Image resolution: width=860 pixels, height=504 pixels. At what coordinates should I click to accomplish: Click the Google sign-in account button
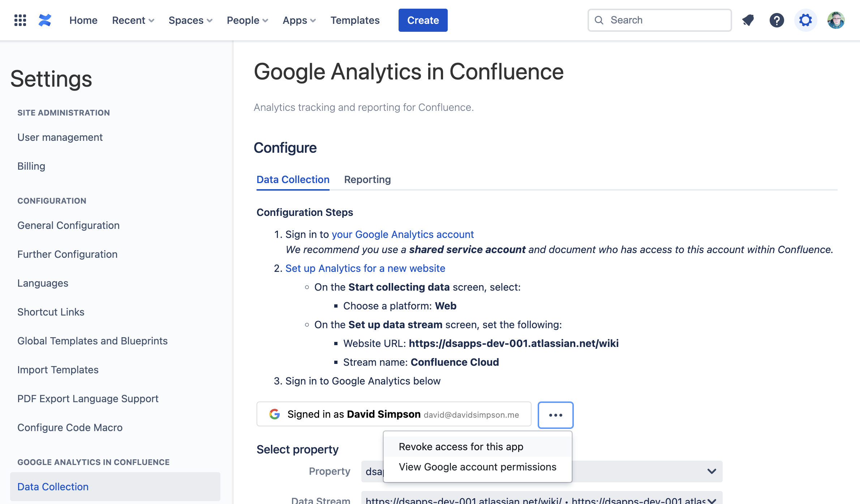[394, 414]
